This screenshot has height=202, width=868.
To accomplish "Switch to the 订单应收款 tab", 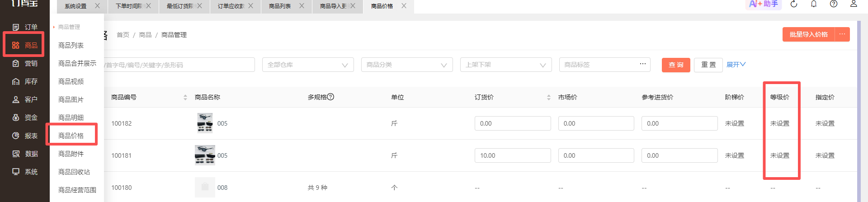I will pos(231,6).
